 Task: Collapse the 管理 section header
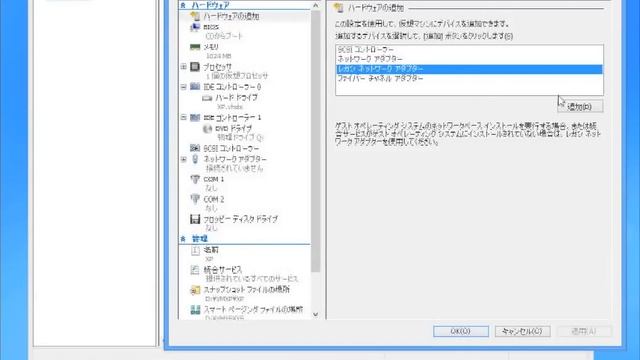coord(183,239)
